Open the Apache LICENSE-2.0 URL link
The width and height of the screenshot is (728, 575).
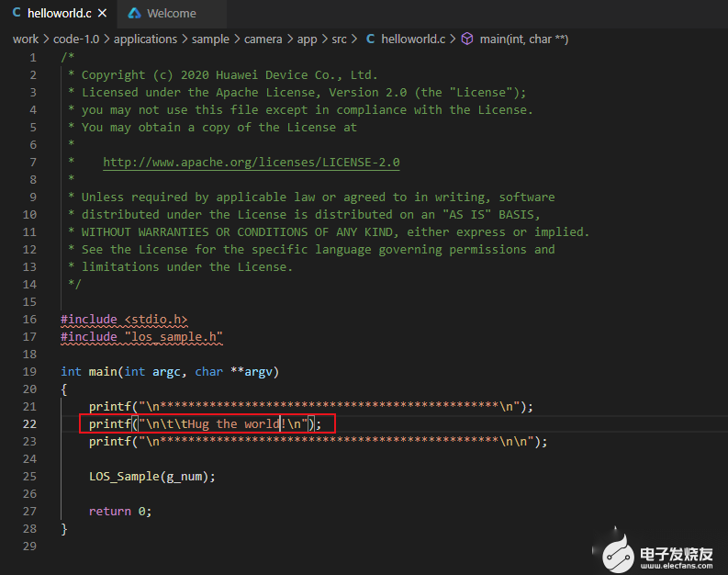[x=251, y=162]
